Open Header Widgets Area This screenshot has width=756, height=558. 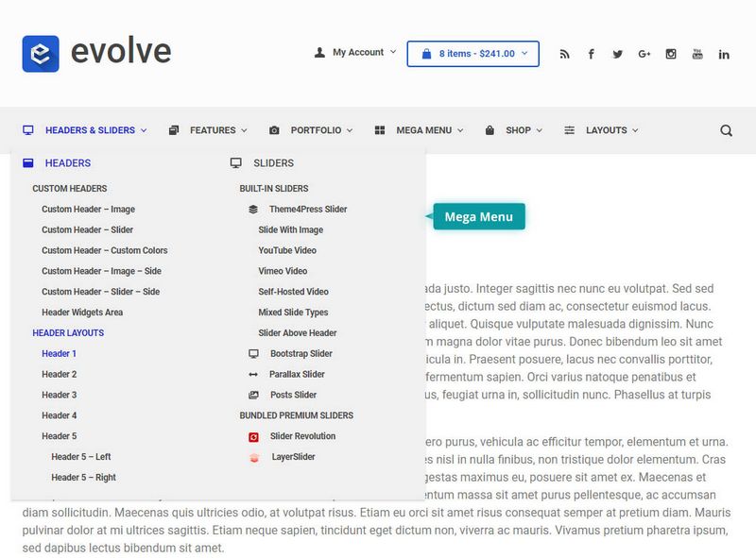[x=82, y=313]
